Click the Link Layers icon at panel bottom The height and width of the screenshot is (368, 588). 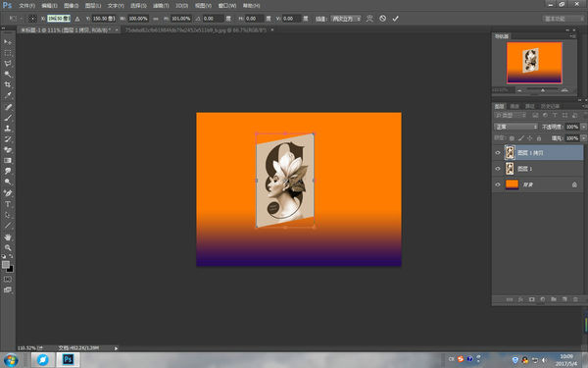(x=510, y=299)
